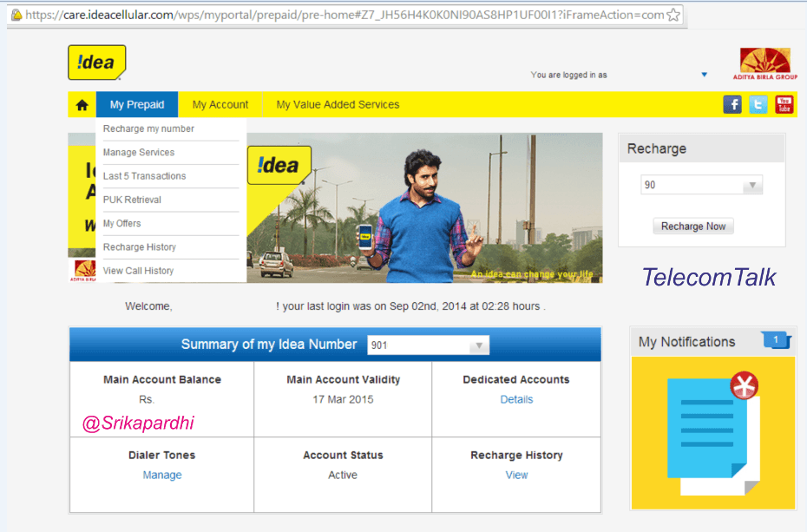Image resolution: width=807 pixels, height=532 pixels.
Task: Click the padlock icon in address bar
Action: tap(16, 15)
